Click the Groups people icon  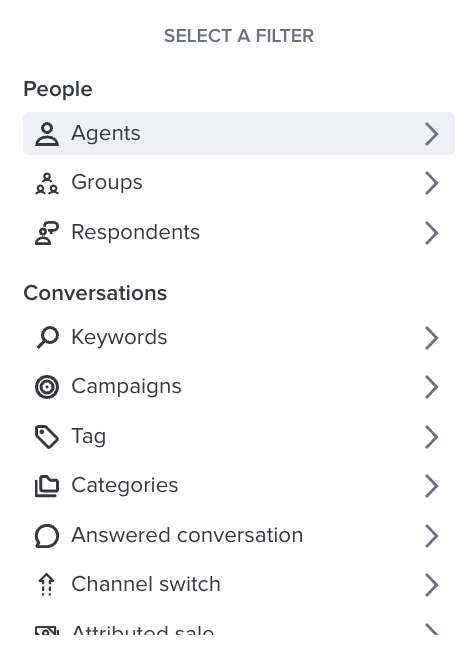coord(47,184)
